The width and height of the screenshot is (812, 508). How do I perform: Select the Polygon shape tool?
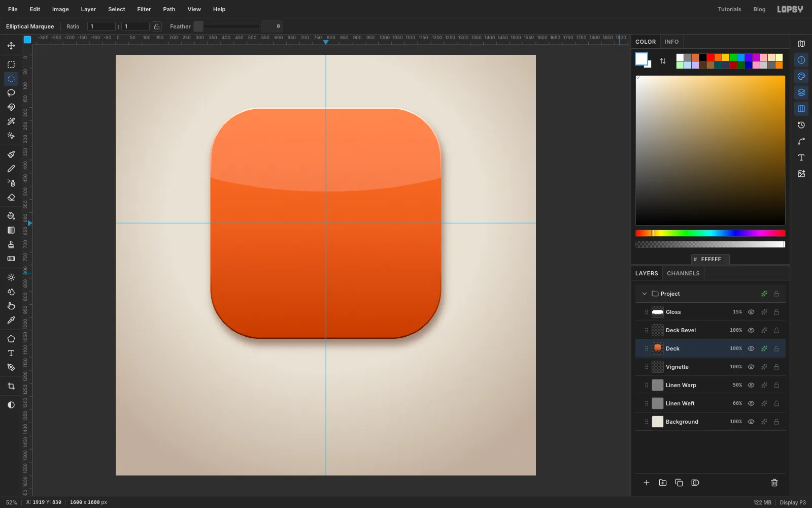[11, 339]
